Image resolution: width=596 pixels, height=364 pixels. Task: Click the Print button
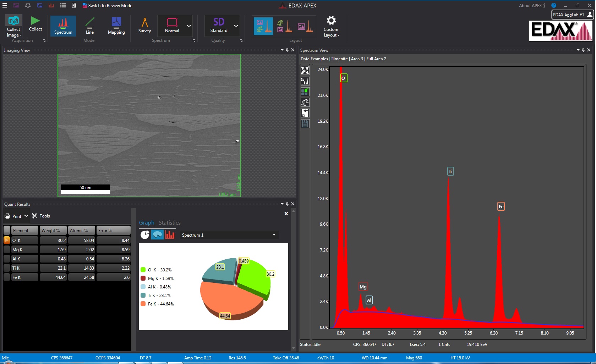tap(13, 216)
